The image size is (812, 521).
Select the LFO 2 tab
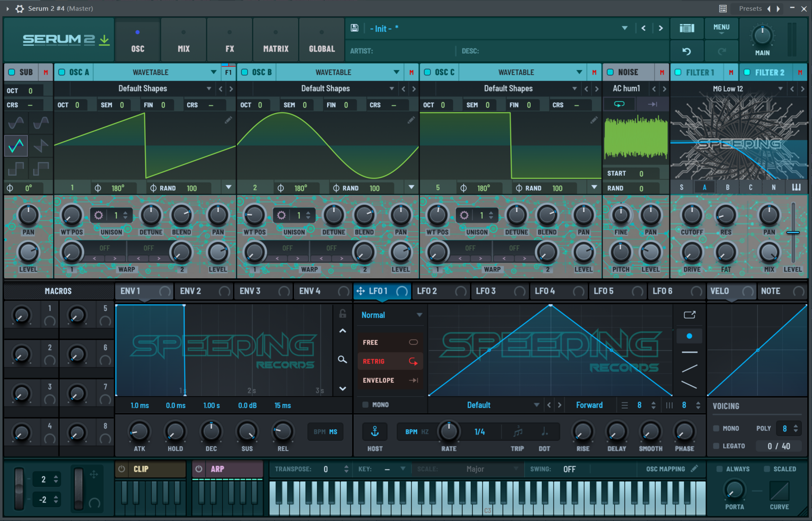point(427,291)
